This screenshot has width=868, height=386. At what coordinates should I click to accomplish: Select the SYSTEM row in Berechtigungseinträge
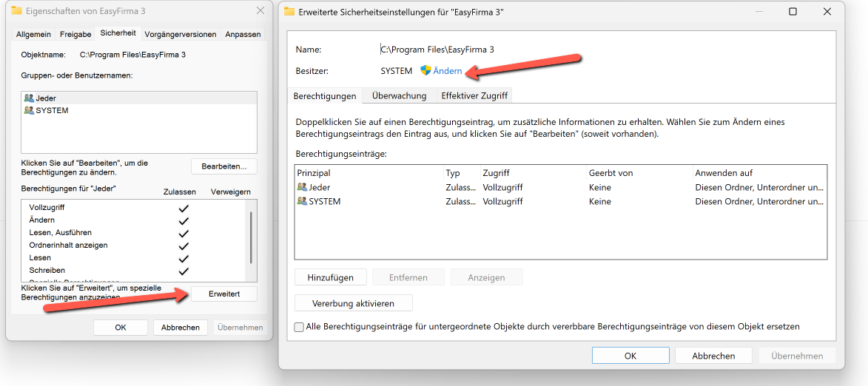click(x=560, y=201)
